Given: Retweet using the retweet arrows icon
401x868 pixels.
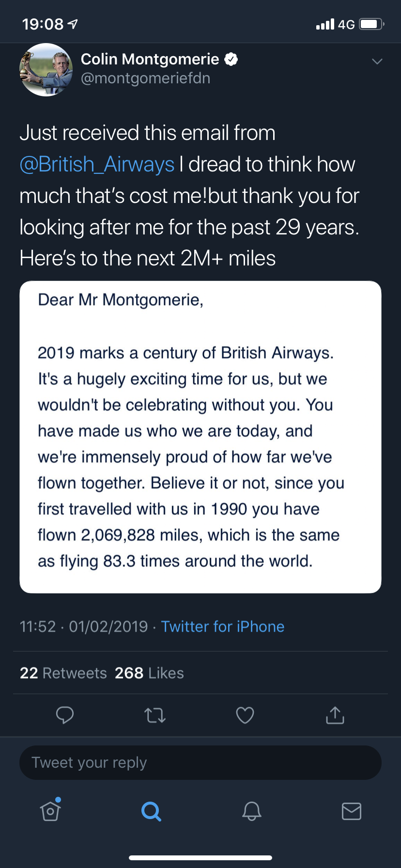Looking at the screenshot, I should pos(155,715).
